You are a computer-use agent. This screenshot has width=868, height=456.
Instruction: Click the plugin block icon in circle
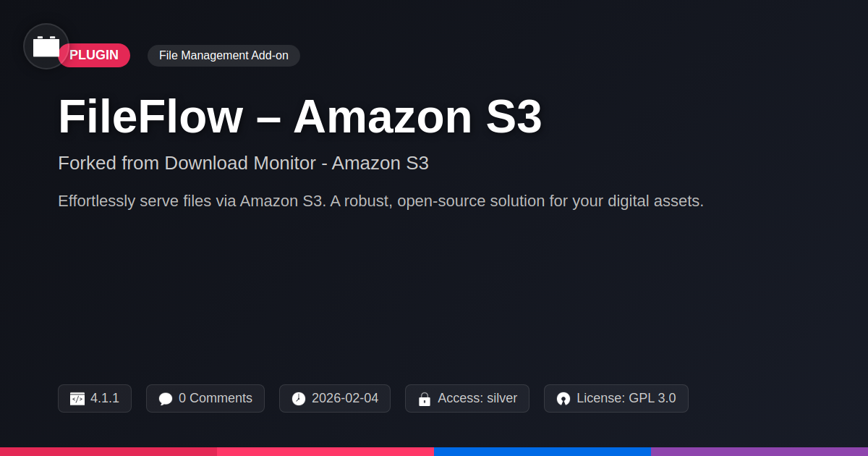click(x=46, y=46)
